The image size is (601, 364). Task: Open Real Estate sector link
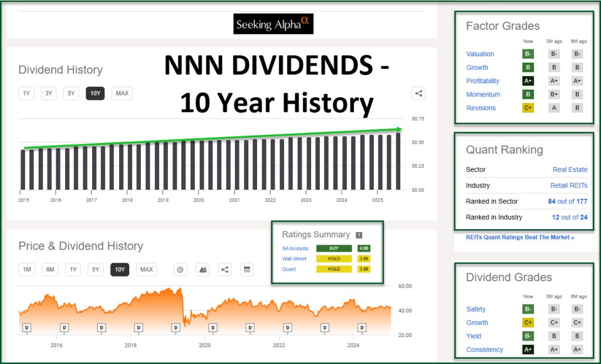(x=569, y=169)
